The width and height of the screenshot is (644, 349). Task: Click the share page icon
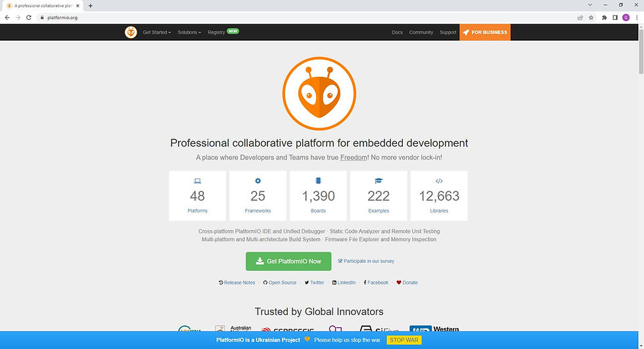click(x=580, y=17)
